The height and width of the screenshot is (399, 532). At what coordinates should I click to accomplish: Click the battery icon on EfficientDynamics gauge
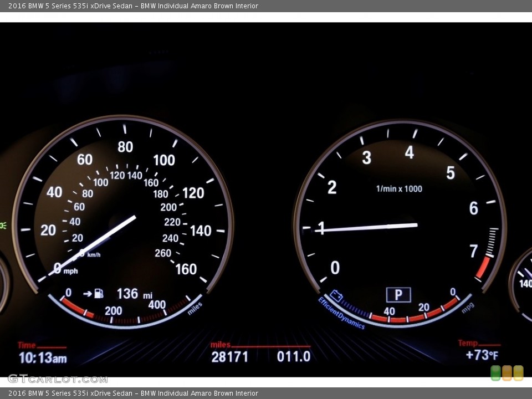336,295
